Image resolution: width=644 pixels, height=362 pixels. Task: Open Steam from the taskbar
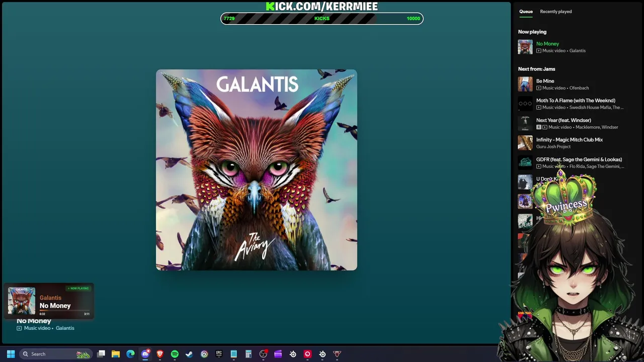(189, 354)
